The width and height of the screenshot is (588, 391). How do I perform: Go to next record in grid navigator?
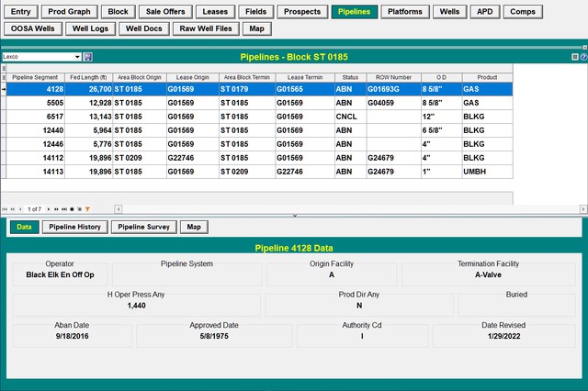49,209
